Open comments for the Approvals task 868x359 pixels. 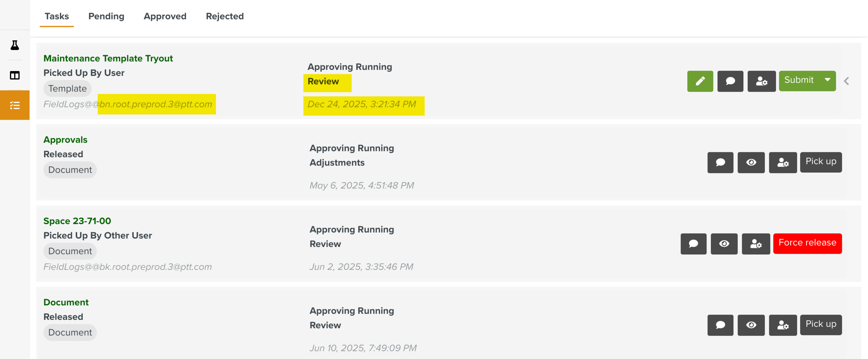click(x=720, y=162)
